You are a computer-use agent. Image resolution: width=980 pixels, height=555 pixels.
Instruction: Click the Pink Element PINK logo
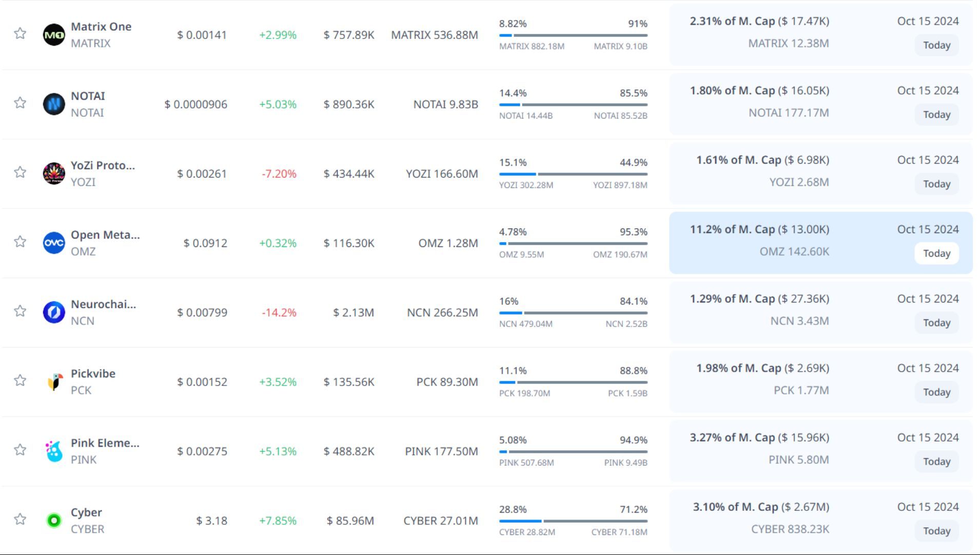point(54,451)
